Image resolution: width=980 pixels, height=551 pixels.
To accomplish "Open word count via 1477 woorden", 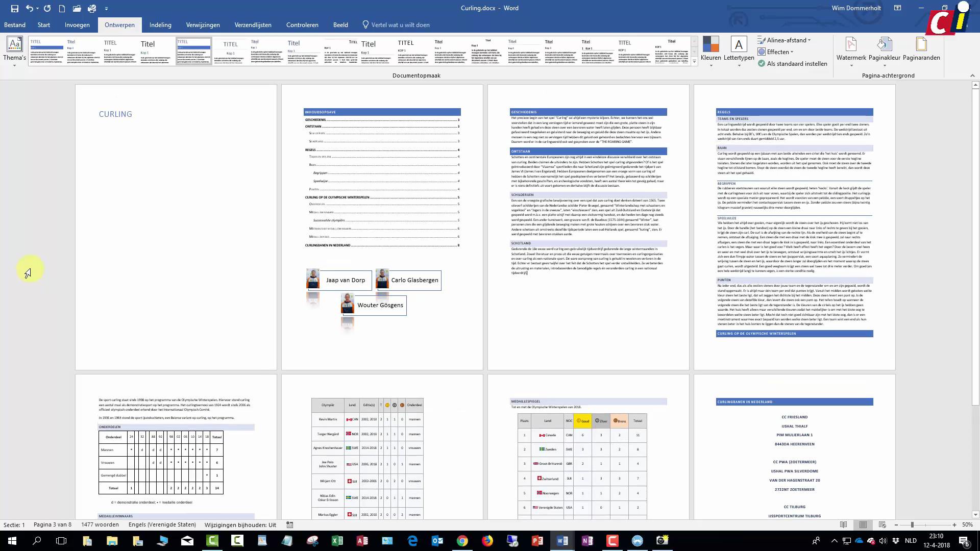I will point(100,524).
